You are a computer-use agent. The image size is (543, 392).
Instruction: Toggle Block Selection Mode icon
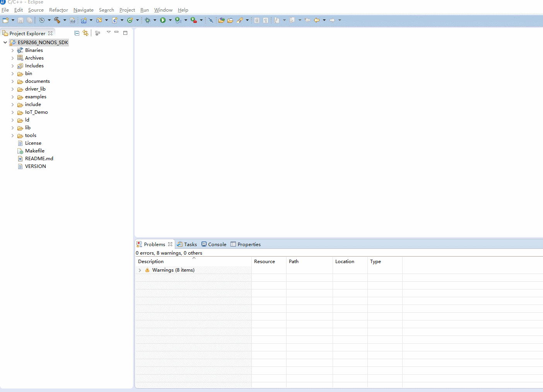[x=257, y=20]
